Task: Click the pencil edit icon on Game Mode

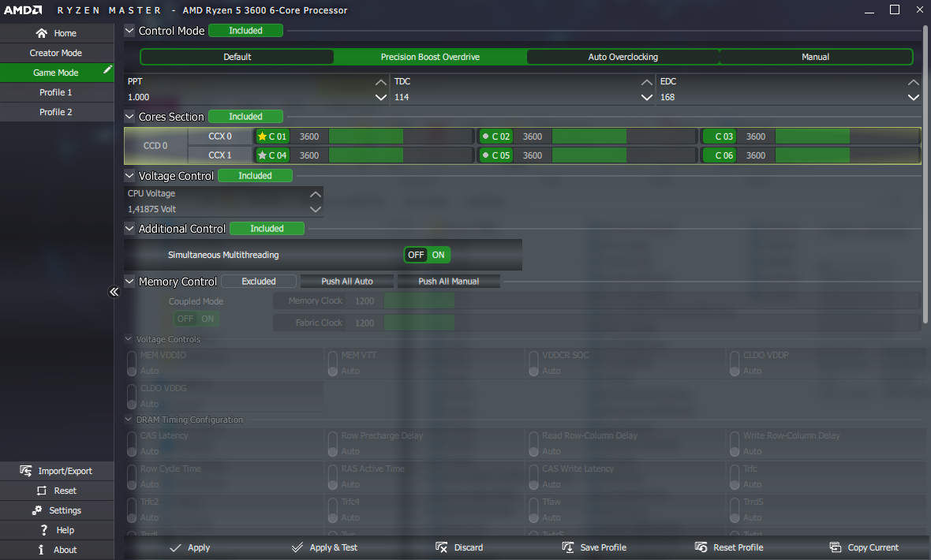Action: pos(107,69)
